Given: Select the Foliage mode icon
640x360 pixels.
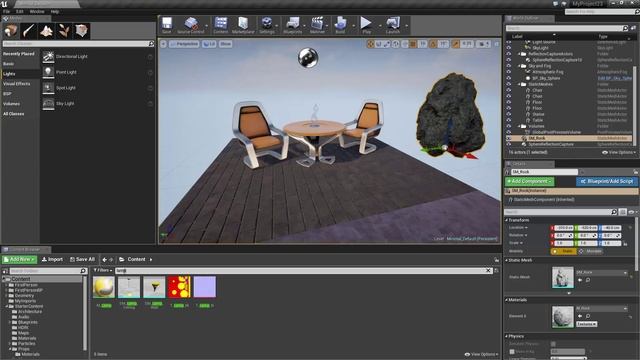Looking at the screenshot, I should (x=64, y=31).
